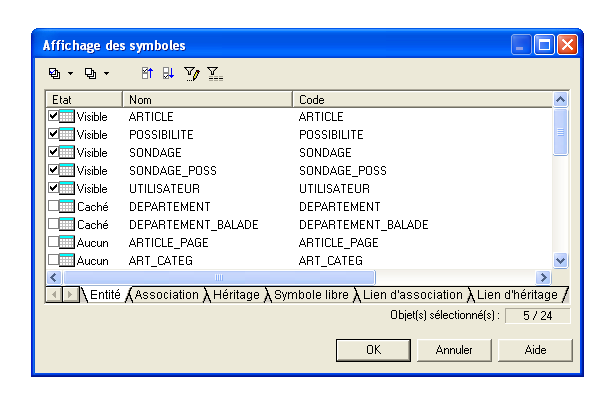Screen dimensions: 614x402
Task: Click the entity table icon beside ARTICLE
Action: coord(67,116)
